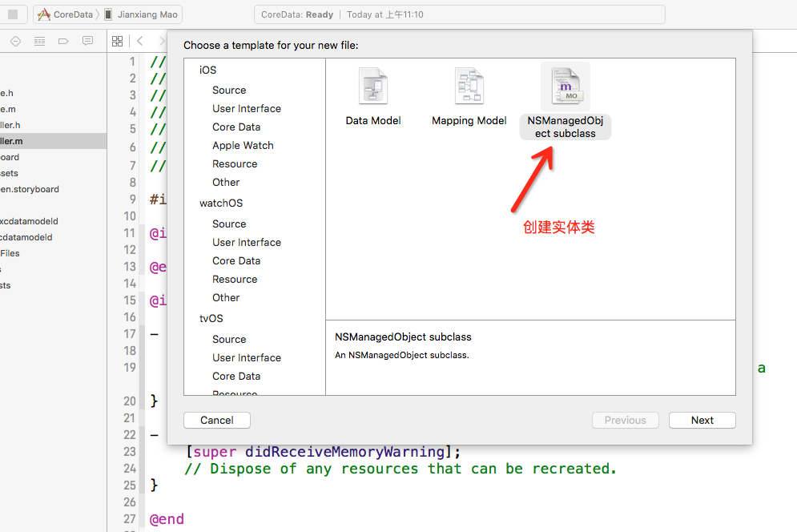Click the CoreData: Ready status display
797x532 pixels.
click(x=460, y=14)
